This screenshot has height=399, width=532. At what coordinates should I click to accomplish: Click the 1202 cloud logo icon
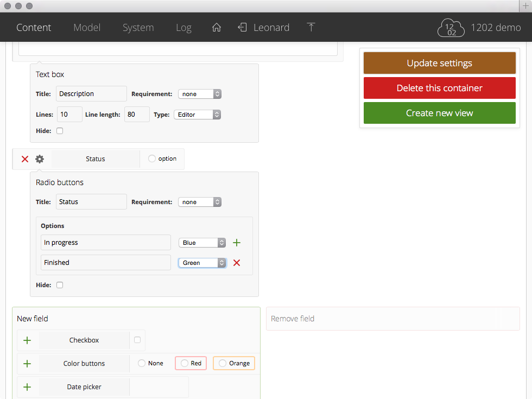(x=451, y=28)
